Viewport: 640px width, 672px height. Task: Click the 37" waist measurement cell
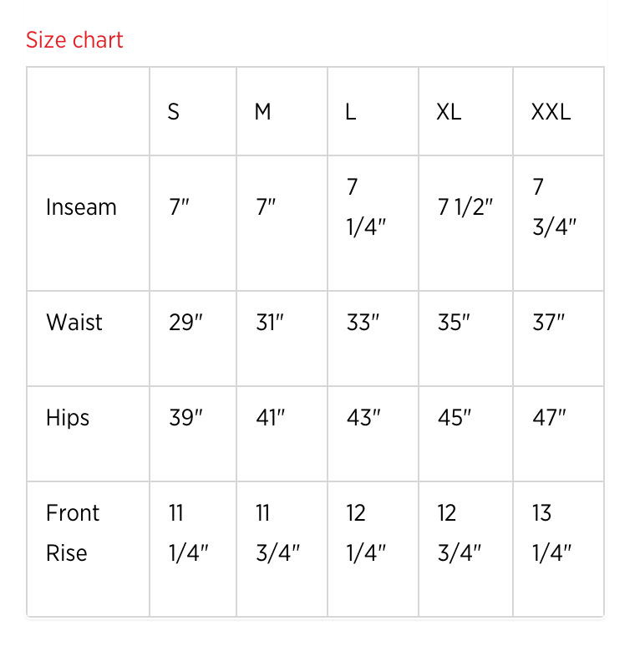[549, 323]
